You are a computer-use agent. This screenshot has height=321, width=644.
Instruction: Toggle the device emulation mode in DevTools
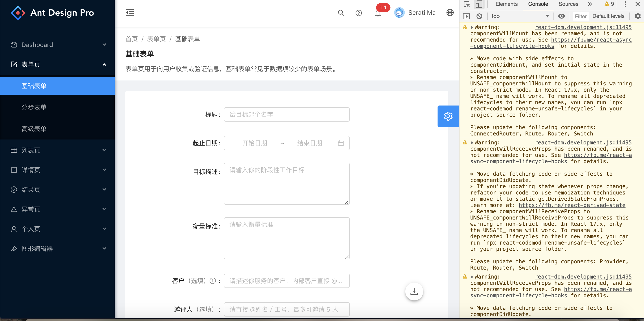479,4
